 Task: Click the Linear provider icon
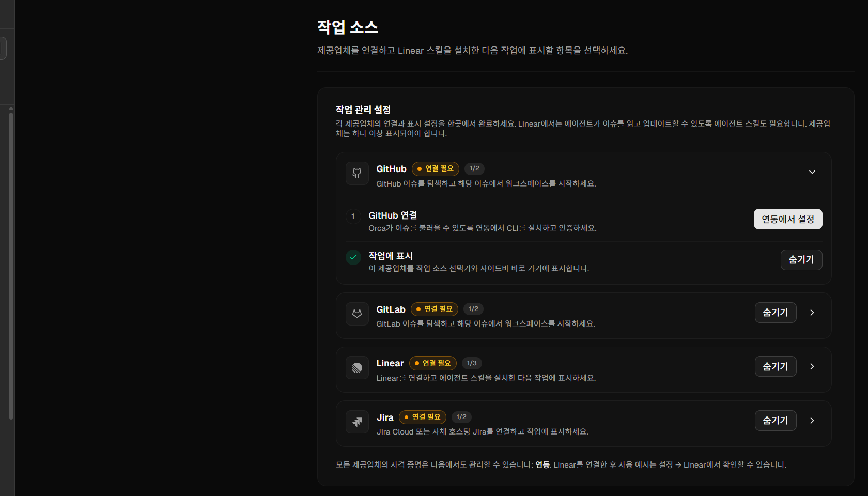point(357,368)
